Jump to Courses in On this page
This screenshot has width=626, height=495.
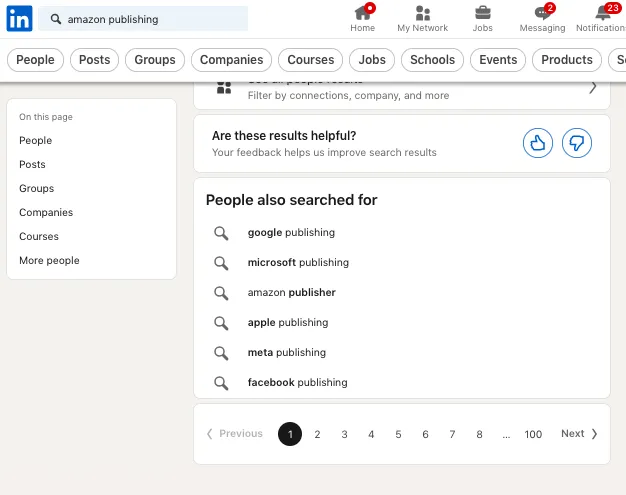[39, 236]
